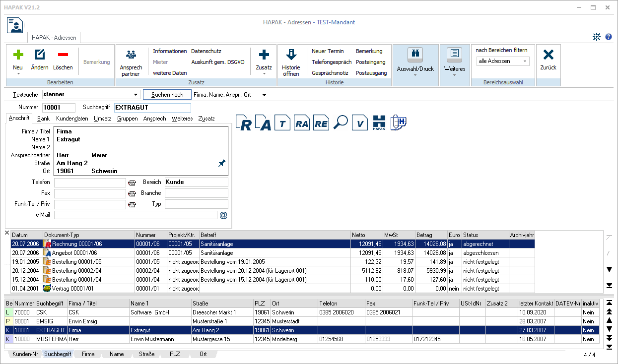Click the Auswahl/Druck binoculars icon
Viewport: 618px width, 364px height.
pos(415,55)
